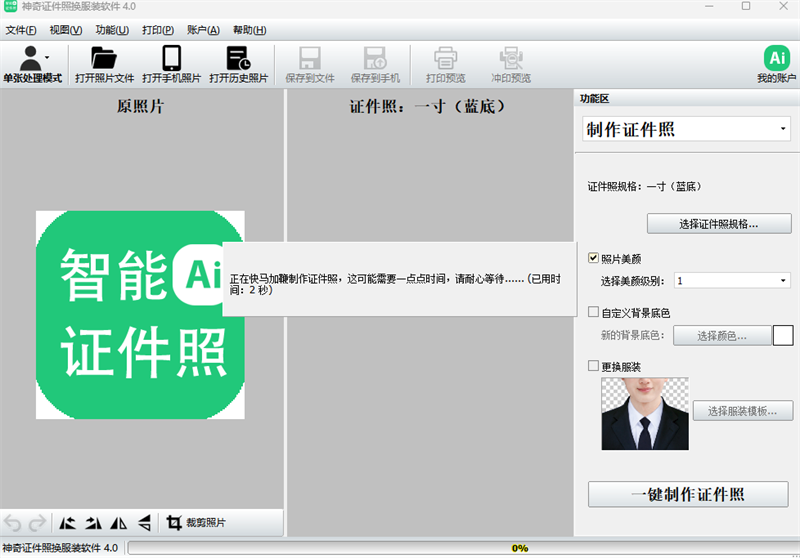Flip photo vertically
The height and width of the screenshot is (558, 800).
click(x=145, y=522)
